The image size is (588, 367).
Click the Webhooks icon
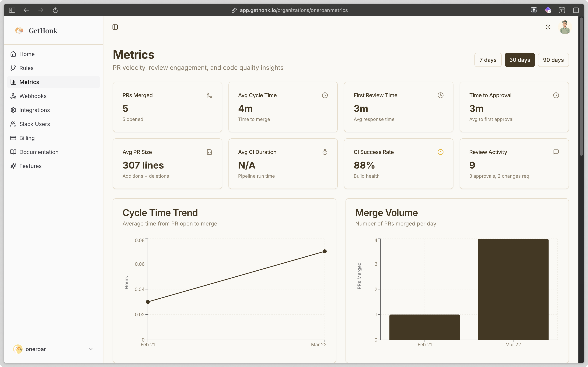click(x=13, y=96)
